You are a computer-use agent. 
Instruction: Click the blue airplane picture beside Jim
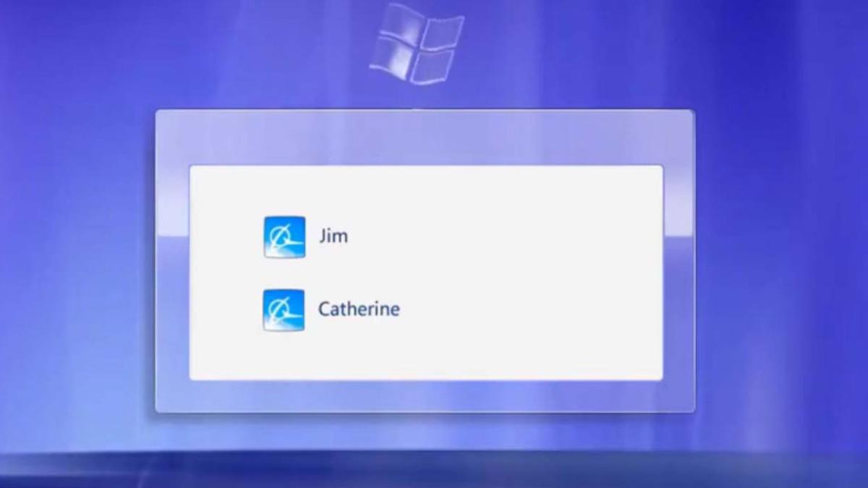coord(284,235)
